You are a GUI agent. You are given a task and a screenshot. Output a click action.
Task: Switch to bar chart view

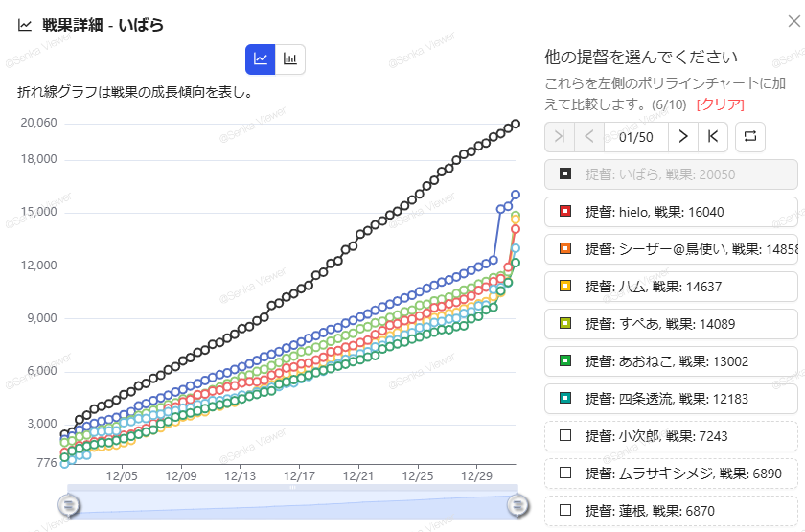pos(290,59)
